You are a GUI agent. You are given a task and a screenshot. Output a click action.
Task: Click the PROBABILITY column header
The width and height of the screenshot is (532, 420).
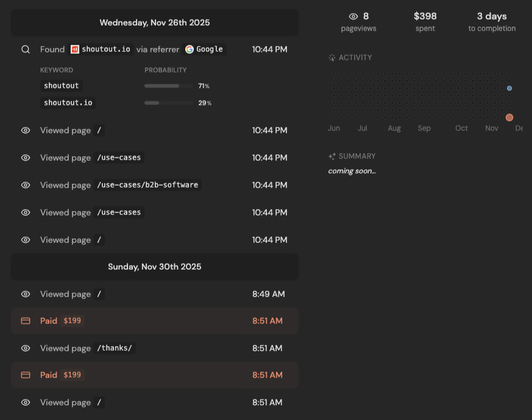pos(166,70)
